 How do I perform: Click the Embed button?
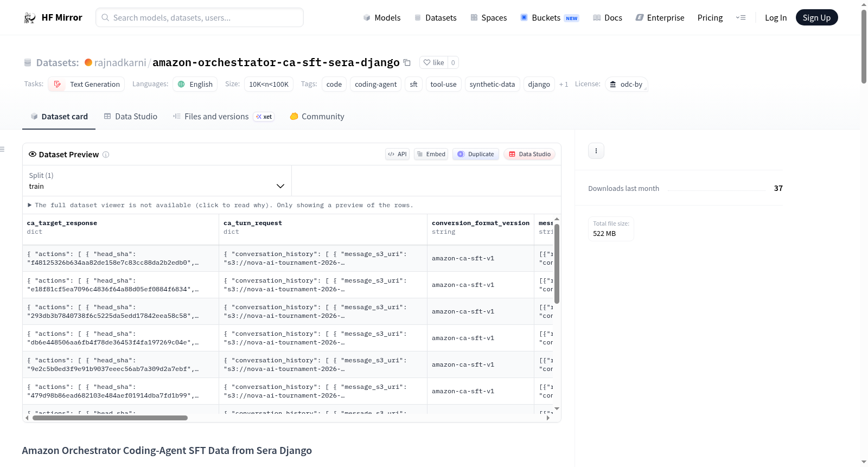pos(431,154)
